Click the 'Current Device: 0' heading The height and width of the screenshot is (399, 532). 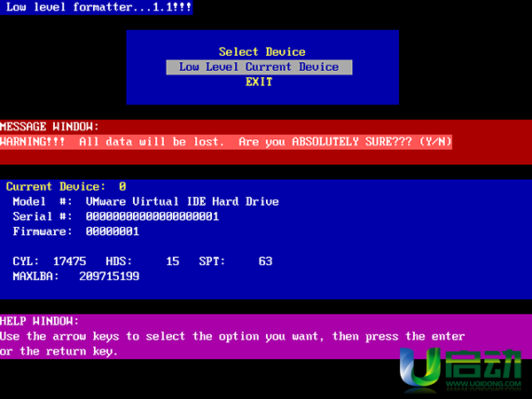(66, 186)
